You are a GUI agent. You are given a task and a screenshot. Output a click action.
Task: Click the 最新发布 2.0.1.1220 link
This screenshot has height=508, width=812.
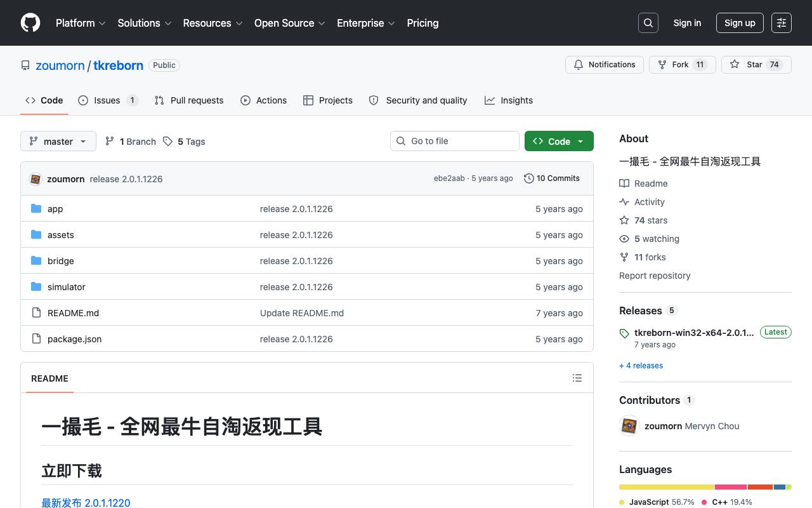pyautogui.click(x=86, y=502)
